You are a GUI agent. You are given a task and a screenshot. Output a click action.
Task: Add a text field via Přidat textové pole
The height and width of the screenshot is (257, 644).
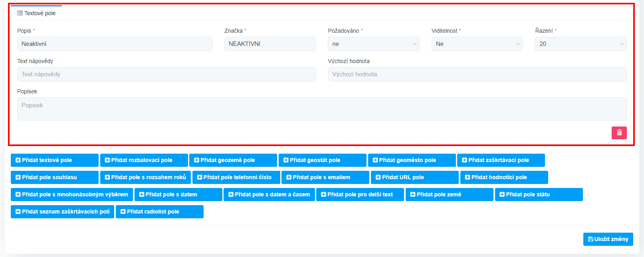pos(55,160)
